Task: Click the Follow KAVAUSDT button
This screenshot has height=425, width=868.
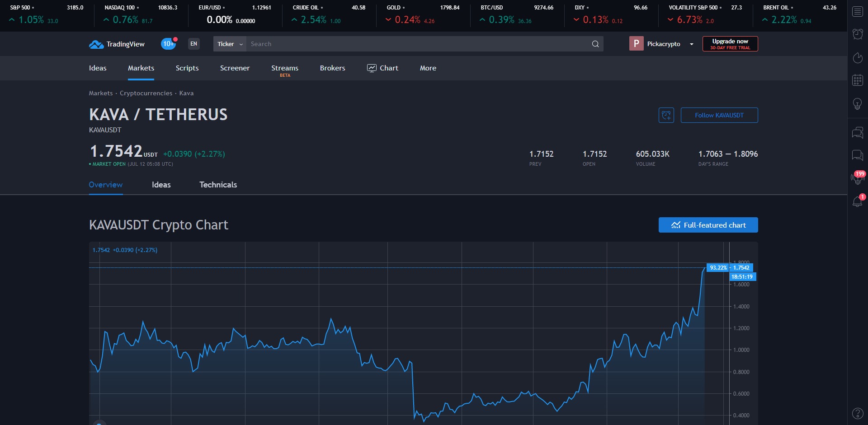Action: (719, 115)
